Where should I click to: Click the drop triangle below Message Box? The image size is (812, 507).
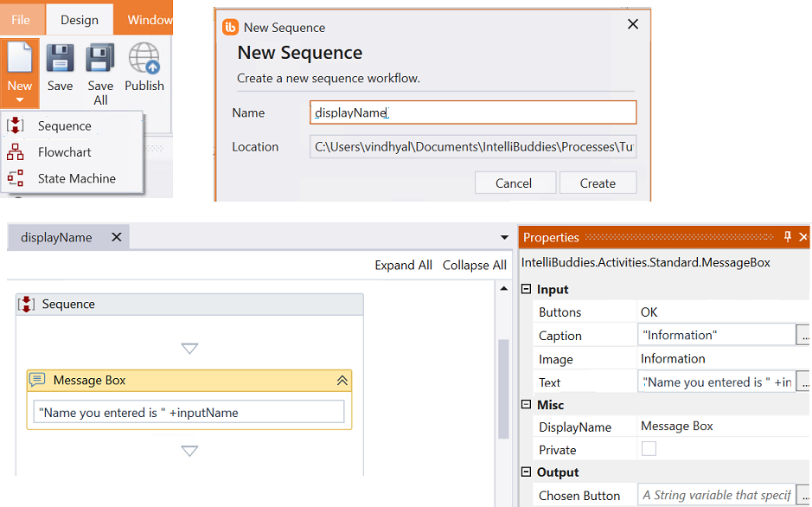pos(189,451)
